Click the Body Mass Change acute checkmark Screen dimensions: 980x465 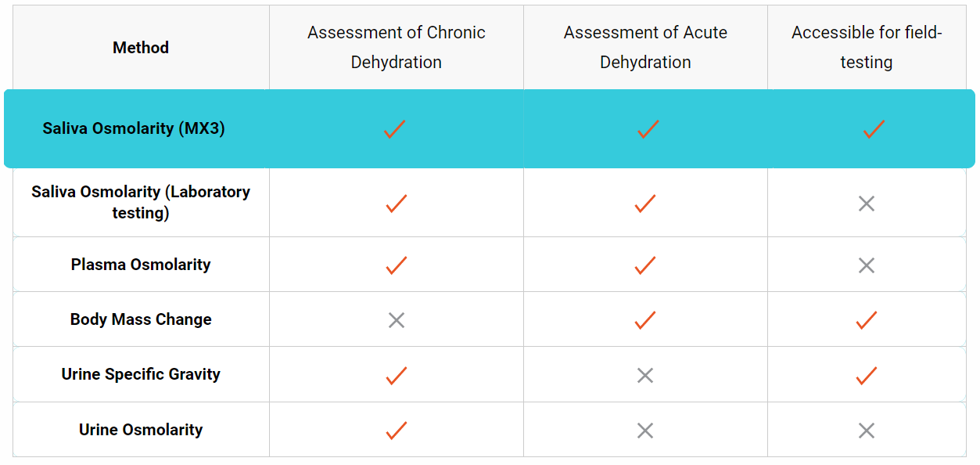coord(645,320)
